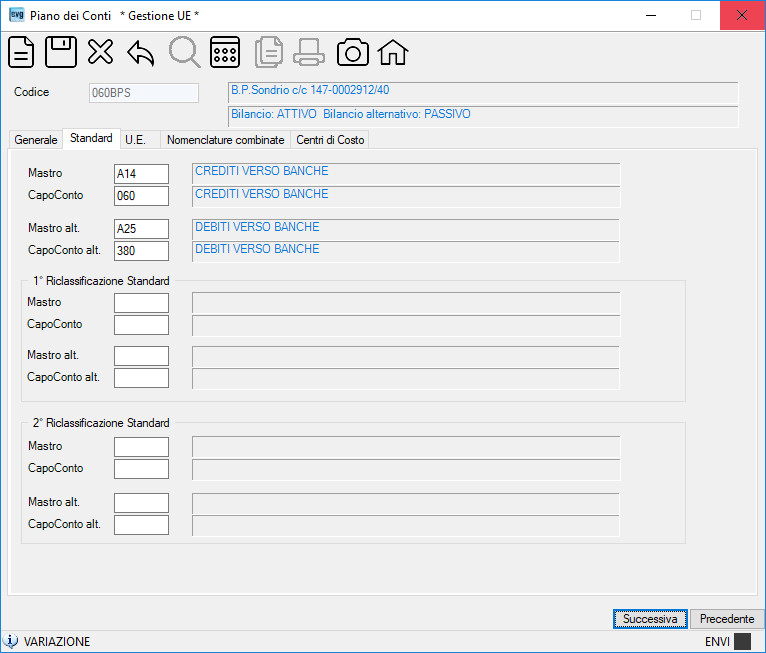766x653 pixels.
Task: Click the delete X toolbar icon
Action: 101,52
